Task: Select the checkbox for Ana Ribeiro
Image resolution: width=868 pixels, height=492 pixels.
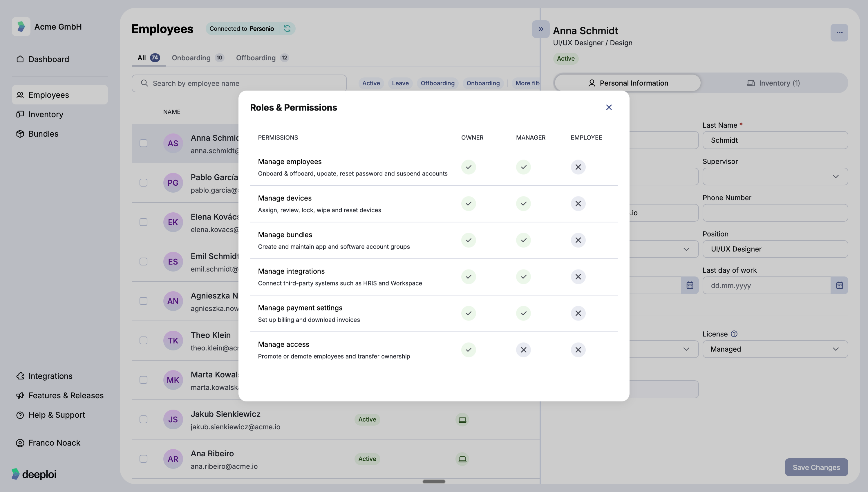Action: 143,459
